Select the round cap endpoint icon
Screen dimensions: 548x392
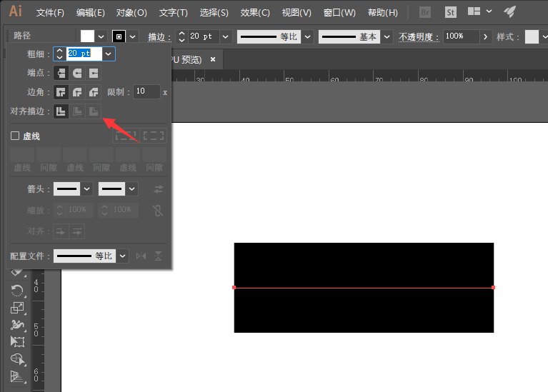[x=77, y=73]
